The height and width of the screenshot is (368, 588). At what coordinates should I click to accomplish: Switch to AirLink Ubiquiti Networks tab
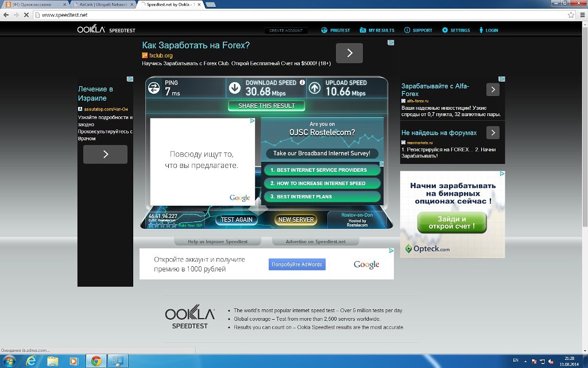102,5
